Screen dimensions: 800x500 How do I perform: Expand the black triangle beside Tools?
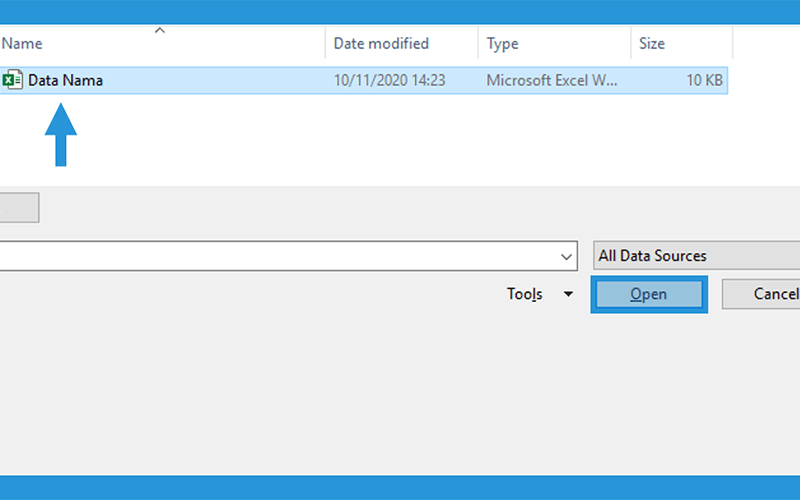568,294
